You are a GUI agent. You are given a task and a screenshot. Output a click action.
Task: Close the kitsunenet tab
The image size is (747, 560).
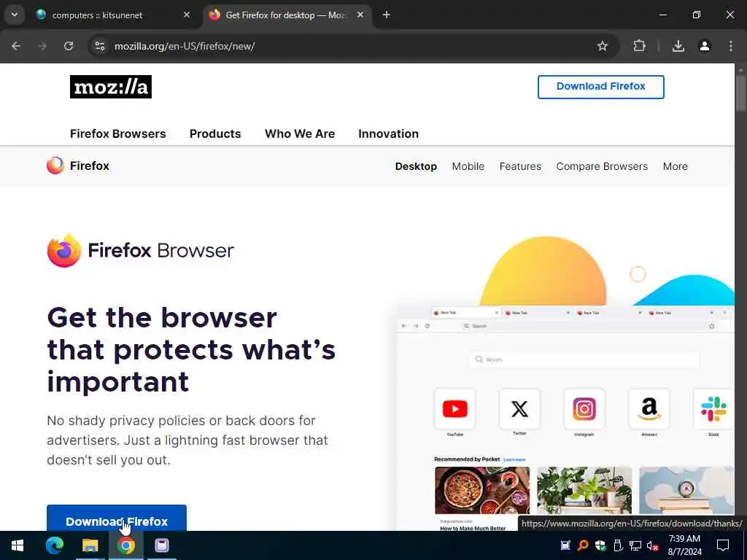click(x=187, y=15)
